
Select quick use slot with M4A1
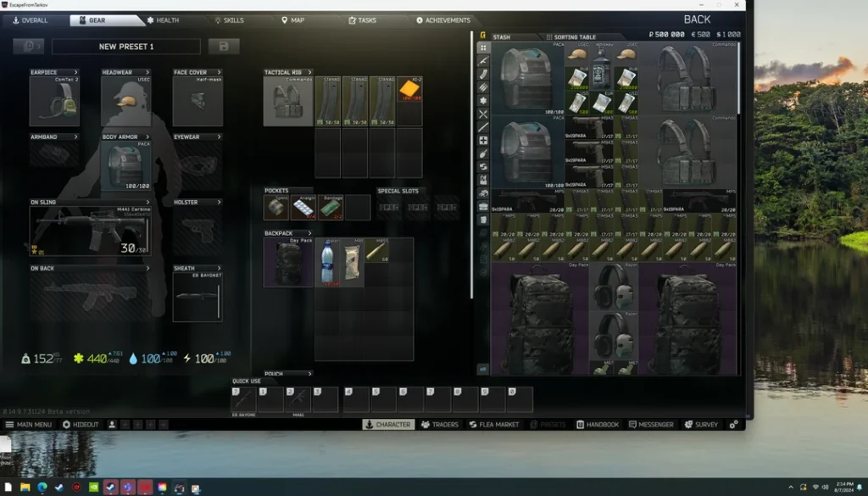click(298, 399)
